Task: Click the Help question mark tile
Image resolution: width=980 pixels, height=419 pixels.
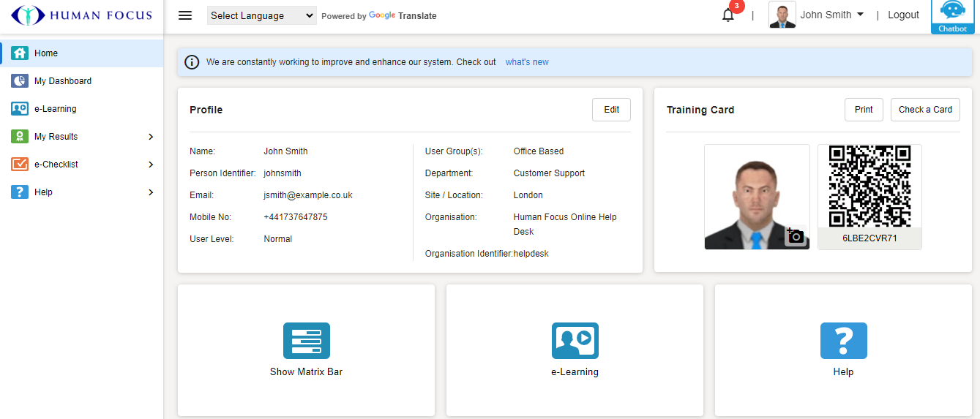Action: click(843, 341)
